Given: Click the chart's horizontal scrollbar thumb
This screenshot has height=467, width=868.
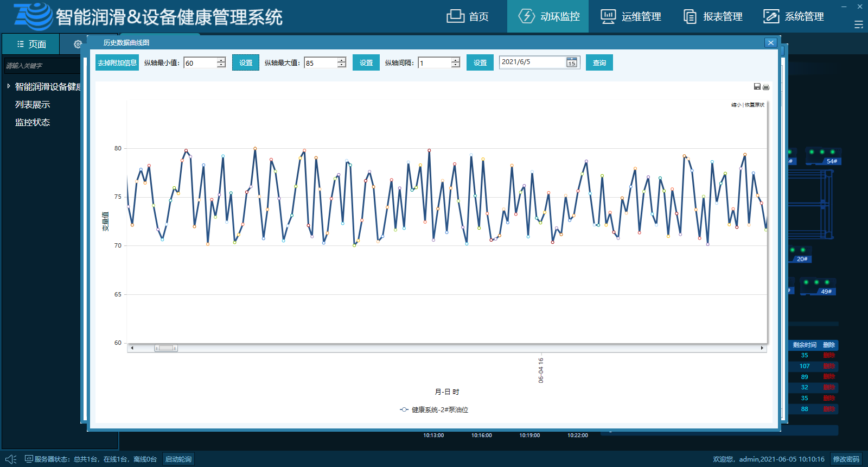Looking at the screenshot, I should pos(166,348).
